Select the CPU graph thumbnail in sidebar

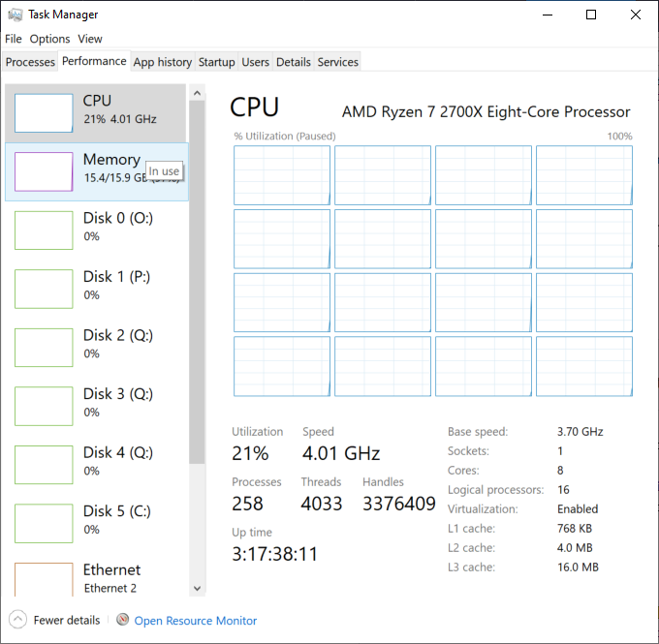44,113
